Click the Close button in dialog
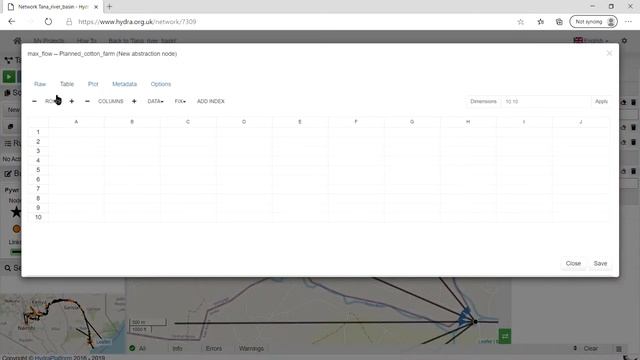Image resolution: width=640 pixels, height=360 pixels. [x=573, y=263]
